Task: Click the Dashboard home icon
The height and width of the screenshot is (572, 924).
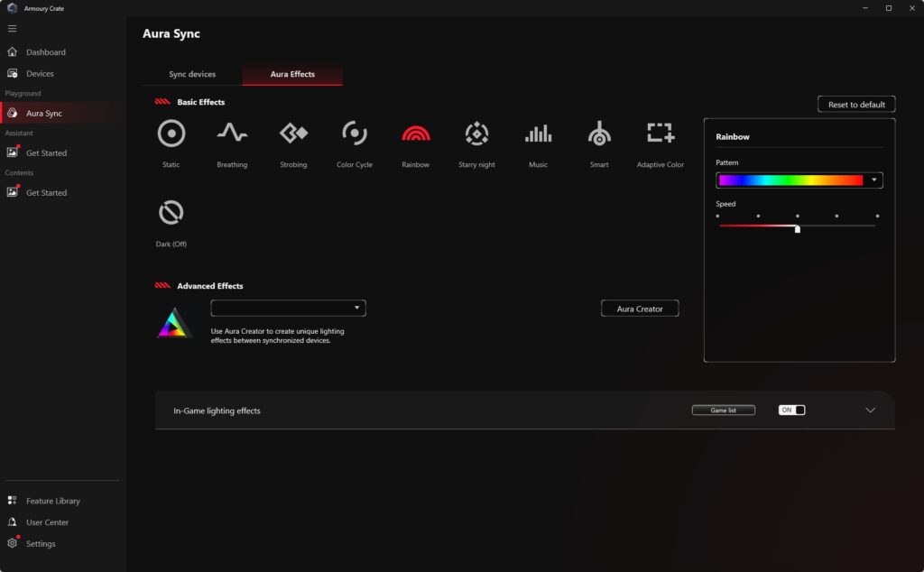Action: 12,51
